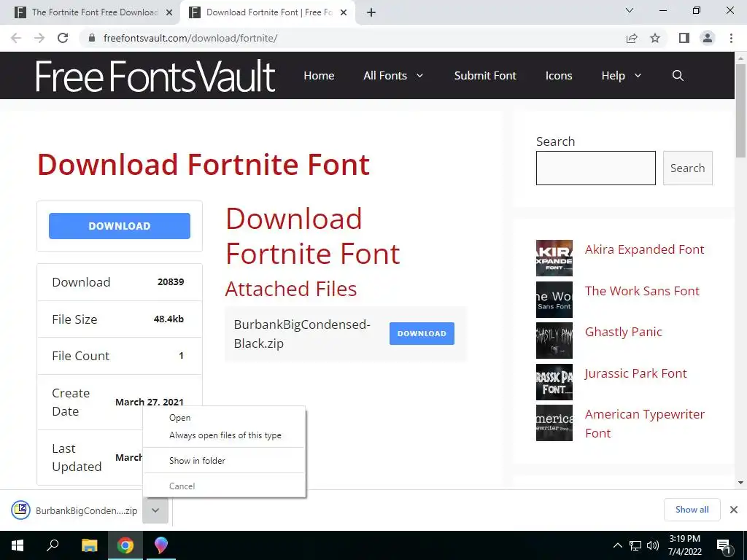This screenshot has width=747, height=560.
Task: Click the BurbankBigConden....zip download item
Action: click(x=86, y=510)
